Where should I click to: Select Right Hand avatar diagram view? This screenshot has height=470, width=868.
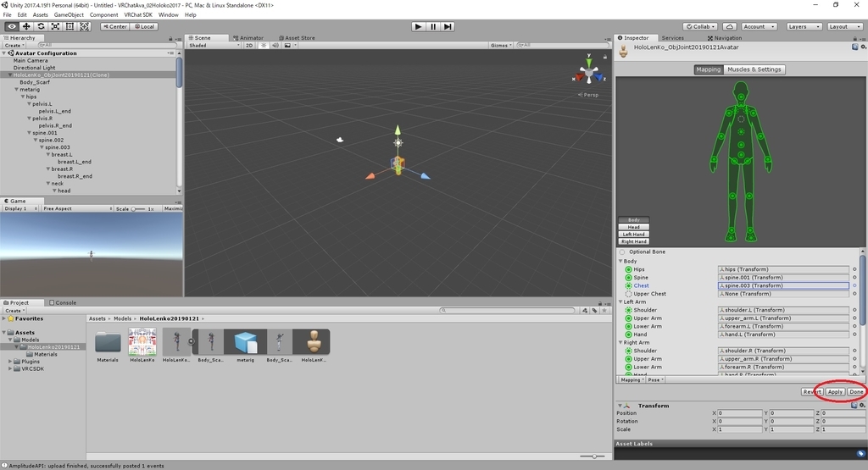(x=633, y=241)
